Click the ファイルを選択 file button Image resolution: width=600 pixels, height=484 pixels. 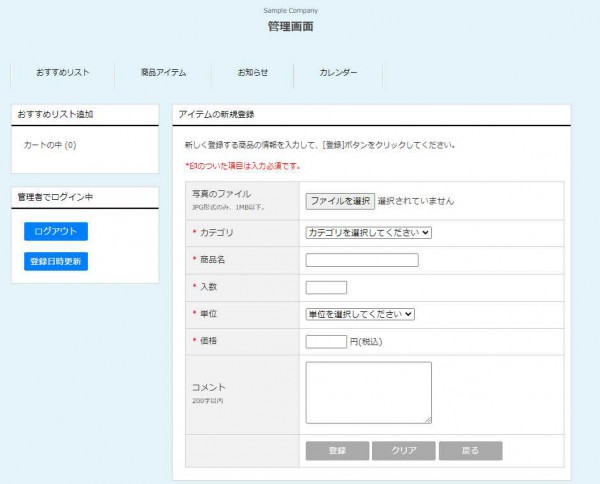point(340,201)
